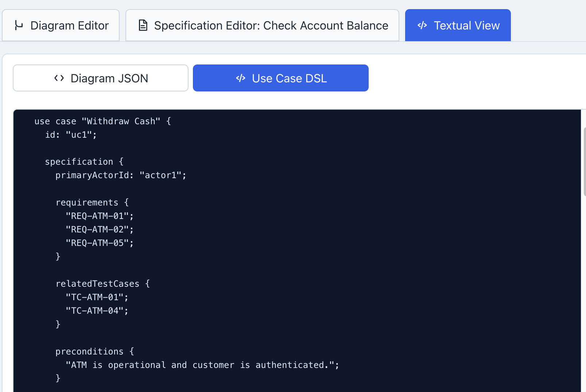Click the line use case "Withdraw Cash" {
This screenshot has width=586, height=392.
pos(103,121)
